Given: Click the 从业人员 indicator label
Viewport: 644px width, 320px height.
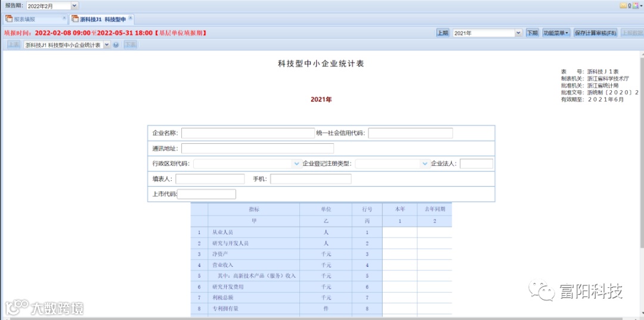Looking at the screenshot, I should click(x=222, y=232).
